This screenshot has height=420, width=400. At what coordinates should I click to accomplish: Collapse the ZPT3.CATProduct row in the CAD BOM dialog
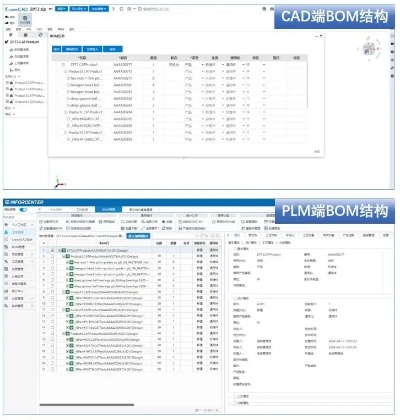63,65
